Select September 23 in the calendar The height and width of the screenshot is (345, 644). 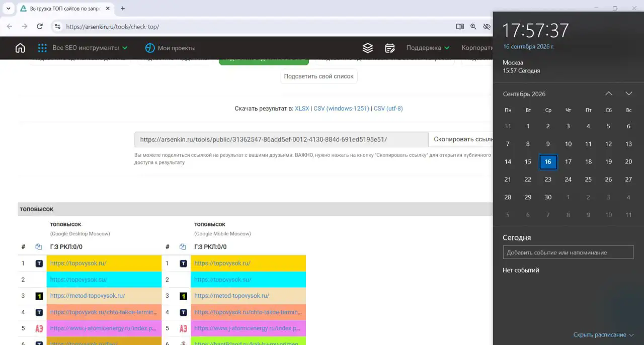[x=548, y=180]
